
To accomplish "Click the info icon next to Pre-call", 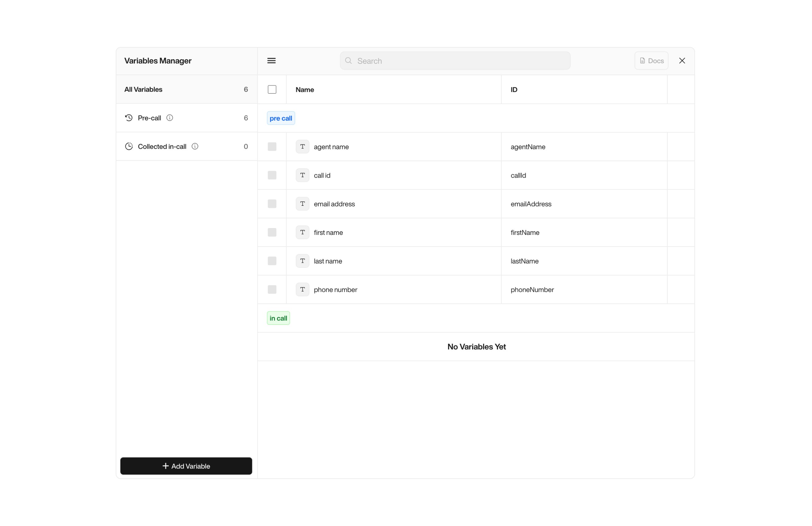I will coord(170,118).
